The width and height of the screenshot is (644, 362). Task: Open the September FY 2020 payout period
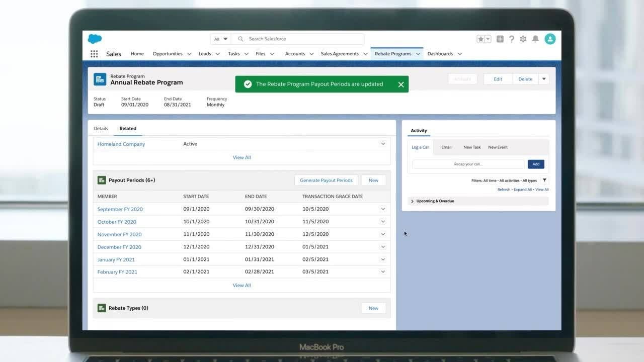coord(120,209)
